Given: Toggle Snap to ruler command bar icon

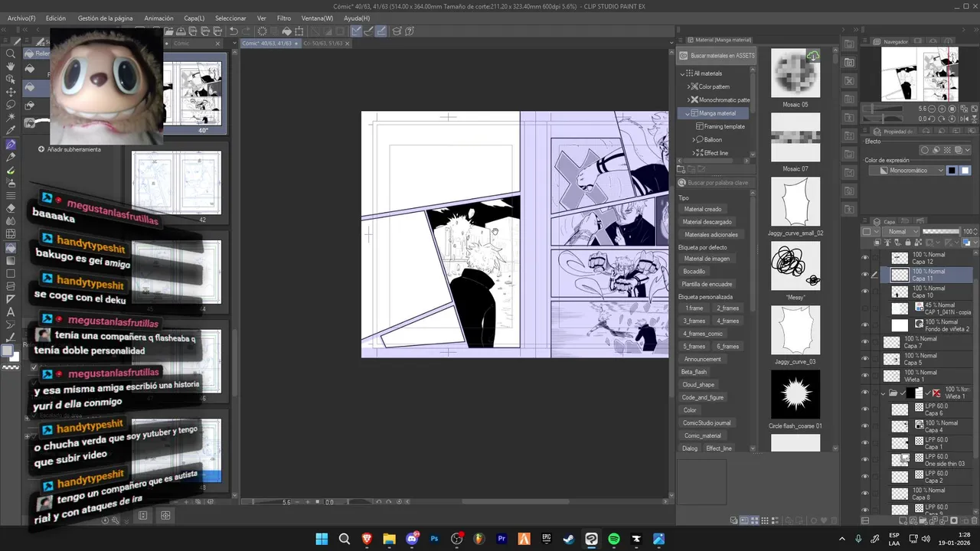Looking at the screenshot, I should click(x=357, y=31).
